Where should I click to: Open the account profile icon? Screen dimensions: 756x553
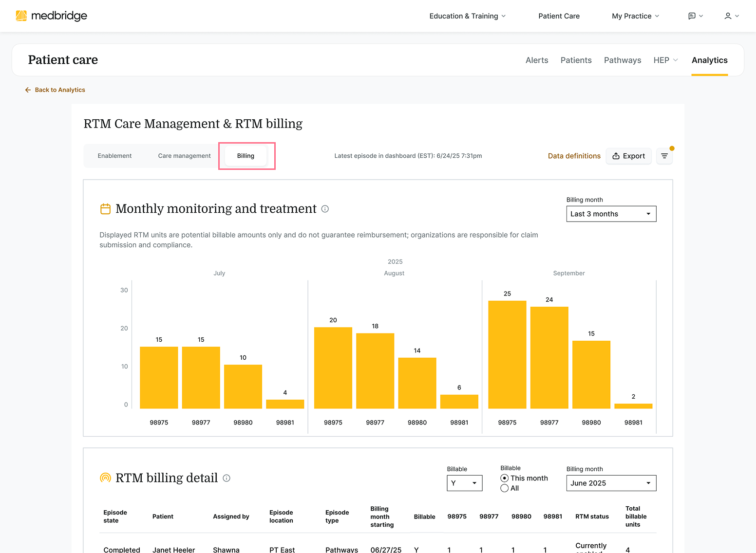point(728,16)
